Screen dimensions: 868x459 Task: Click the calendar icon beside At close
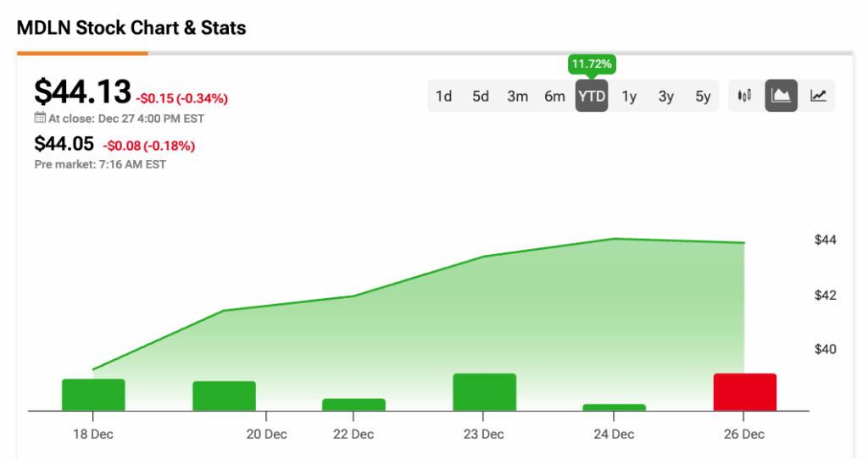coord(40,119)
